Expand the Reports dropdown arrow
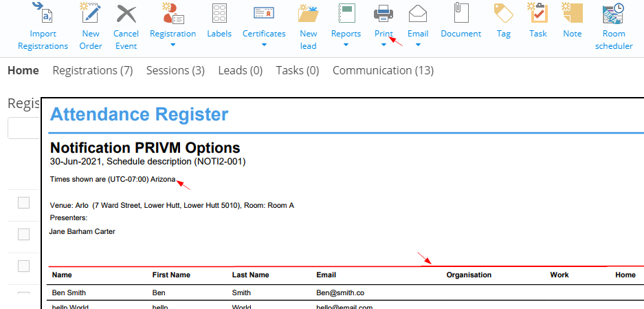 click(x=346, y=45)
